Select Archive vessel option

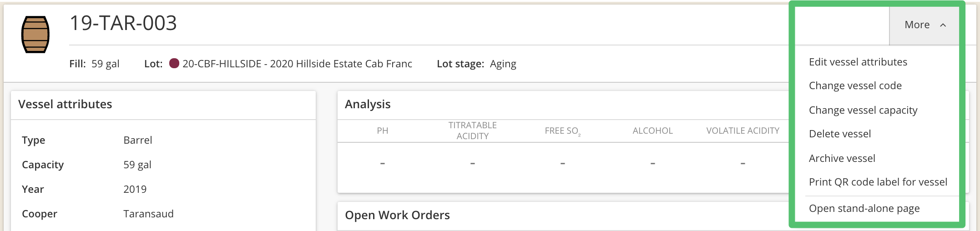pos(842,158)
